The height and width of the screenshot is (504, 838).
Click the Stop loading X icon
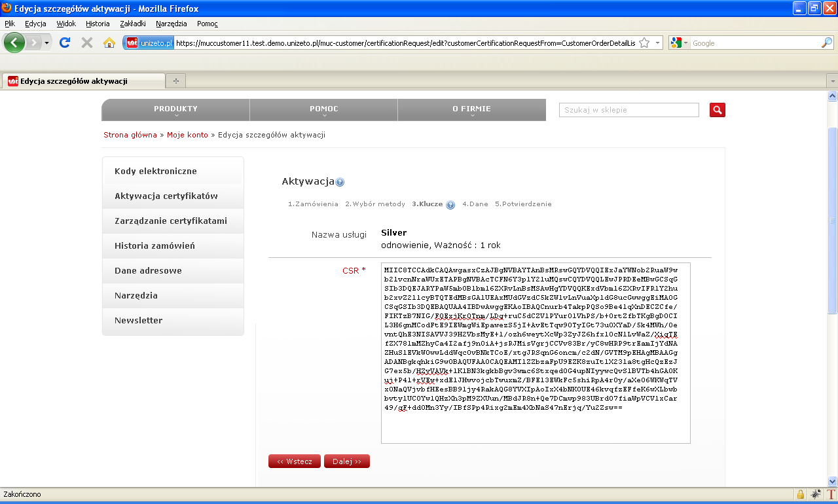[x=86, y=43]
